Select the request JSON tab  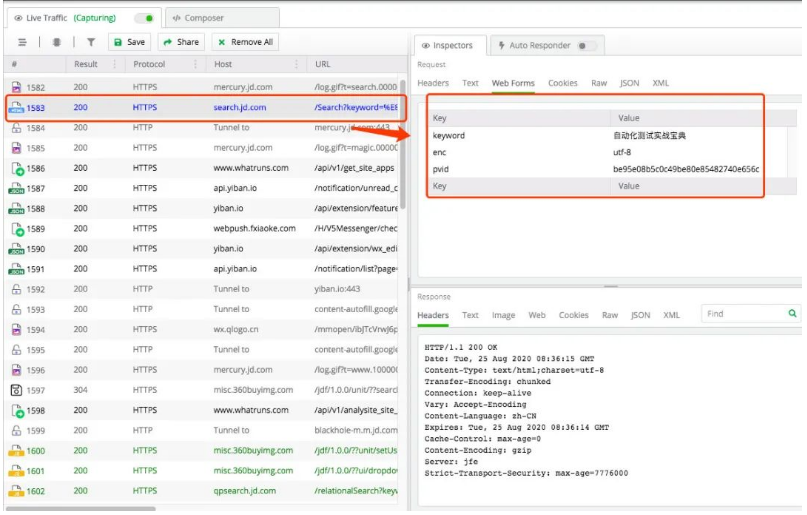point(629,83)
